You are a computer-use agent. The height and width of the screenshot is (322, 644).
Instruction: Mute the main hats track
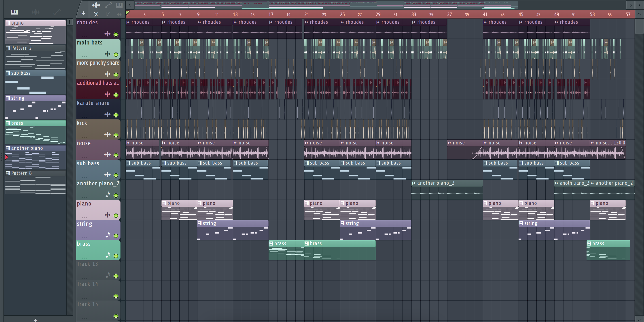point(116,55)
